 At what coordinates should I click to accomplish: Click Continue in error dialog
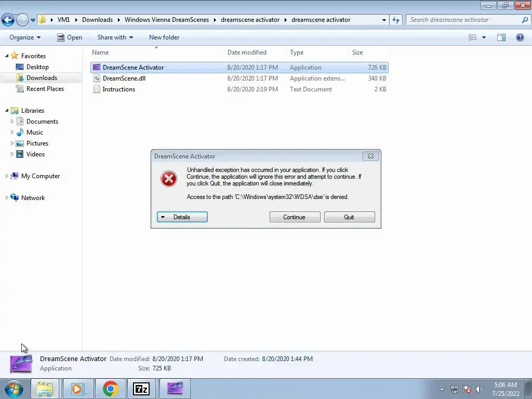click(x=295, y=217)
